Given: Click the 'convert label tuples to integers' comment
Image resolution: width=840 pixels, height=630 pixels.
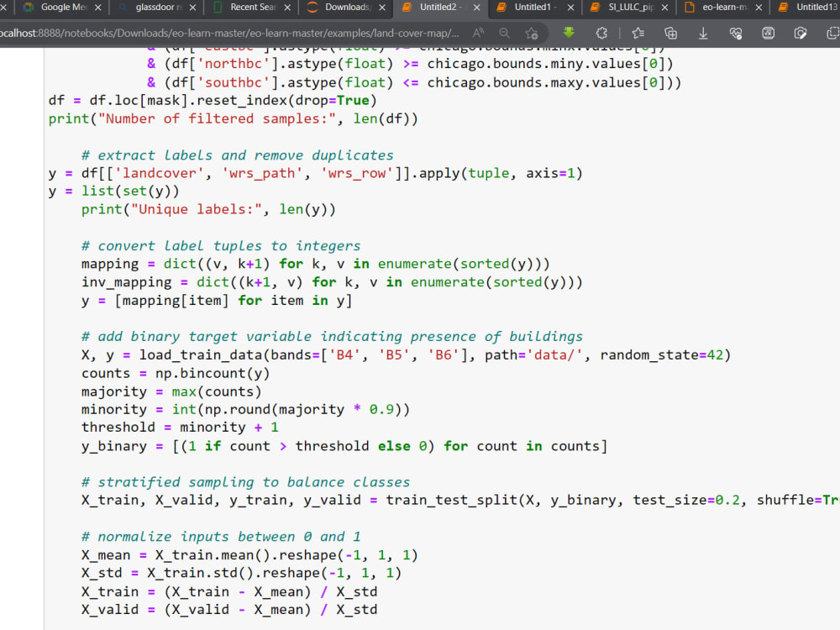Looking at the screenshot, I should [x=221, y=246].
